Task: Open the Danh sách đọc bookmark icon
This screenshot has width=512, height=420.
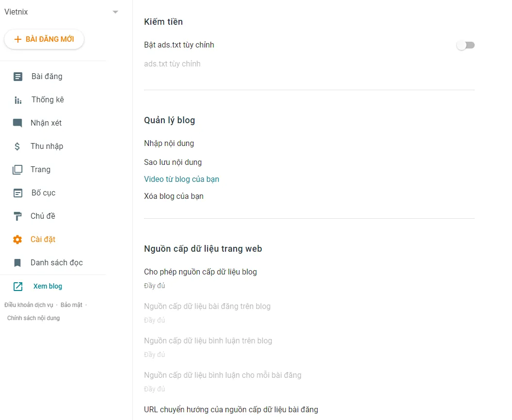Action: 17,262
